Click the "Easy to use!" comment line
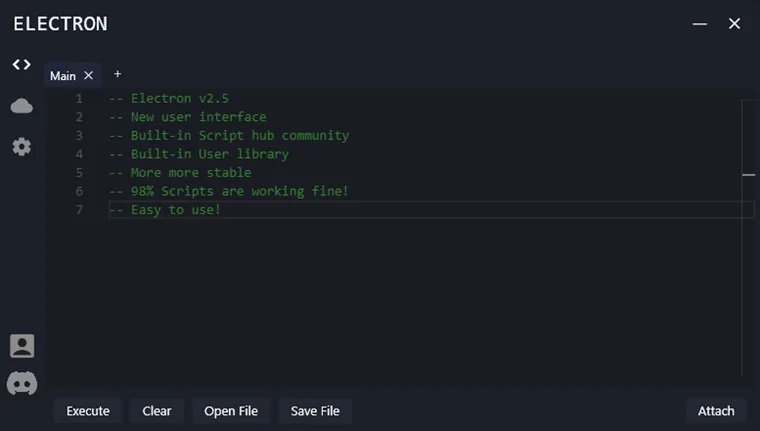Image resolution: width=760 pixels, height=431 pixels. point(165,210)
